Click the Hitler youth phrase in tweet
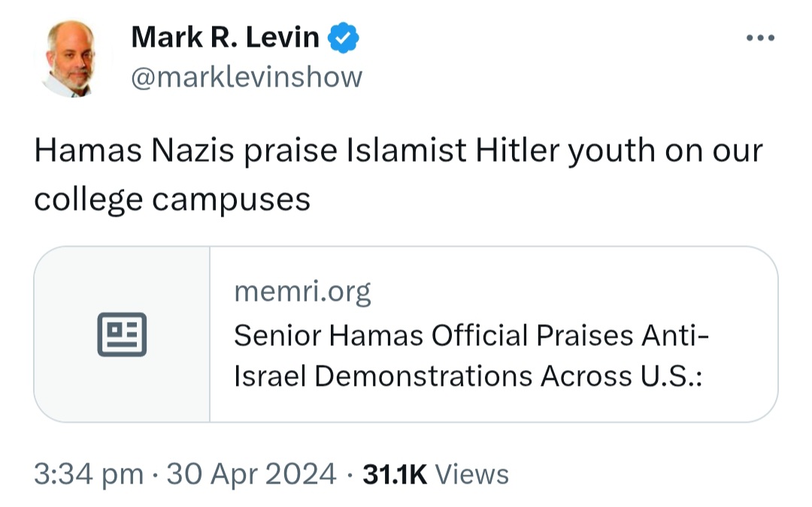Screen dimensions: 812x507 (565, 151)
